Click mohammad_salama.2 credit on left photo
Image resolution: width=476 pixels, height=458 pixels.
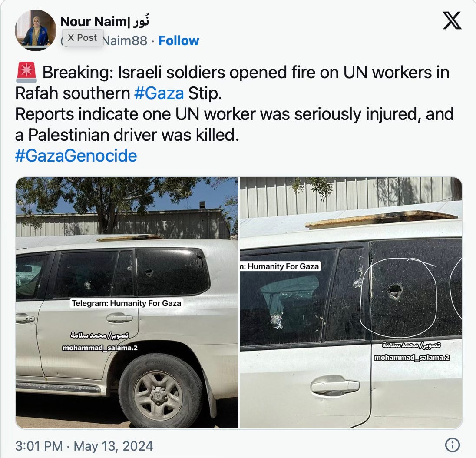tap(100, 348)
